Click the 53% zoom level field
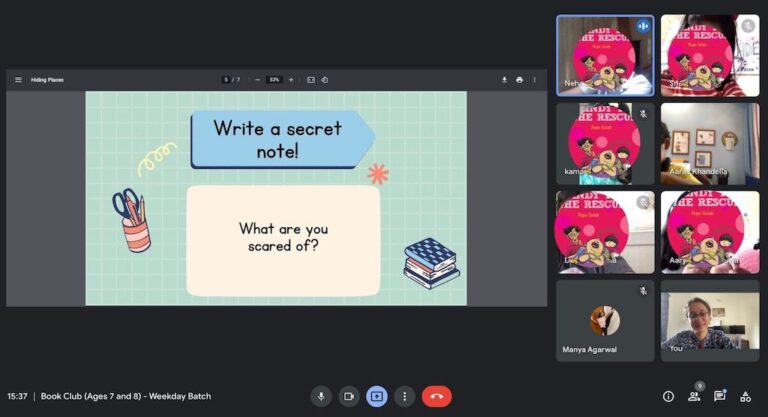768x417 pixels. tap(274, 80)
